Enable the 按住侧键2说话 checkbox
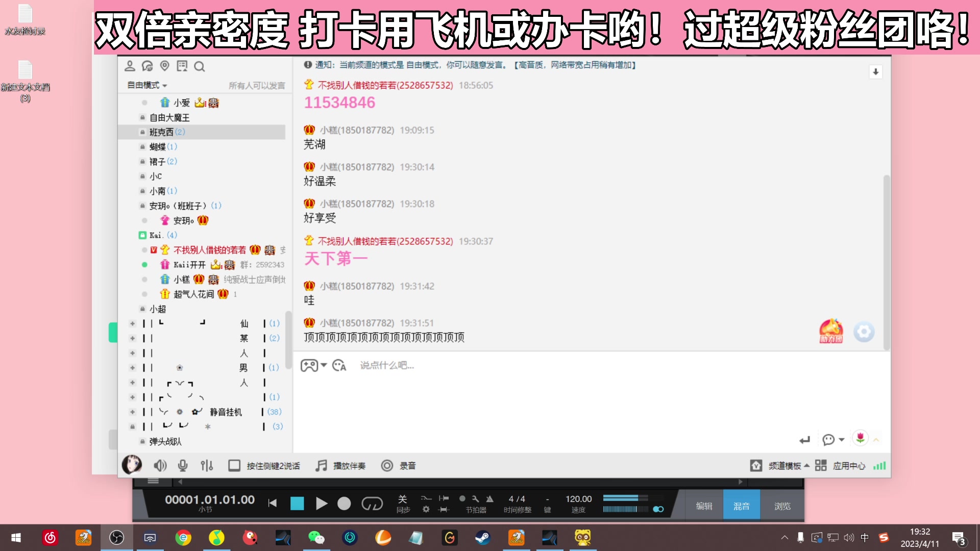Viewport: 980px width, 551px height. coord(234,465)
